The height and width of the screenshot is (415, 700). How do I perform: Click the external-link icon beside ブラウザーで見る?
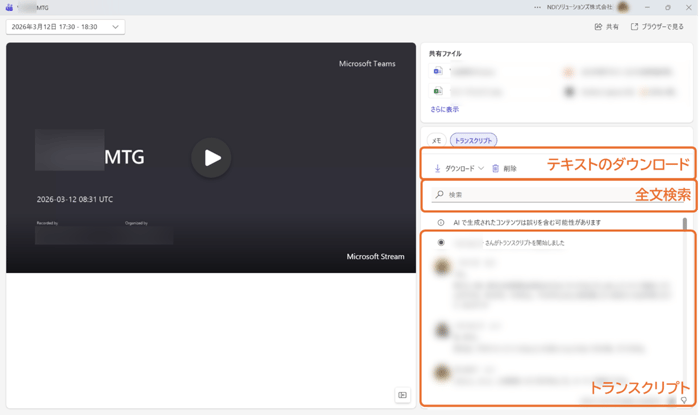(x=634, y=27)
